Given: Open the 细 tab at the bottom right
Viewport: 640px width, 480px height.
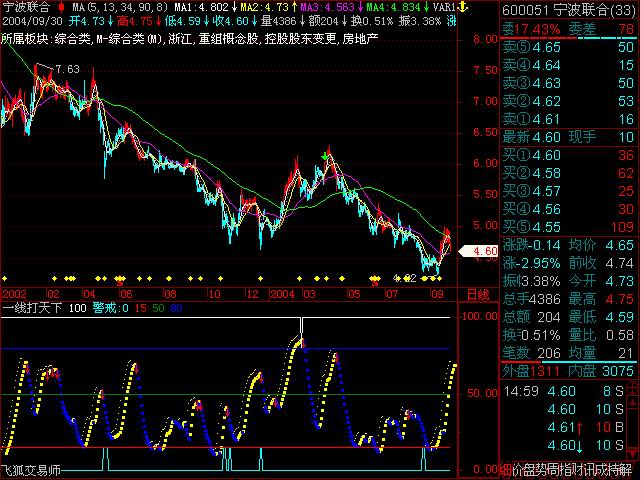Looking at the screenshot, I should tap(506, 470).
